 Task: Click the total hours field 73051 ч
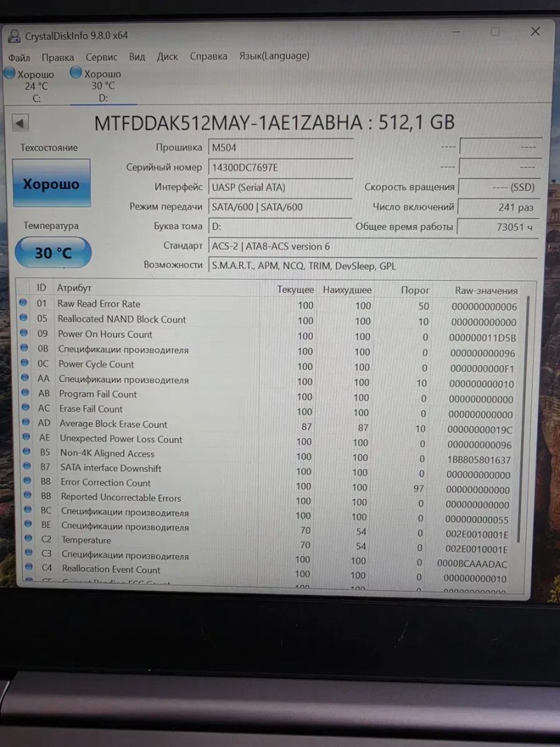(498, 228)
